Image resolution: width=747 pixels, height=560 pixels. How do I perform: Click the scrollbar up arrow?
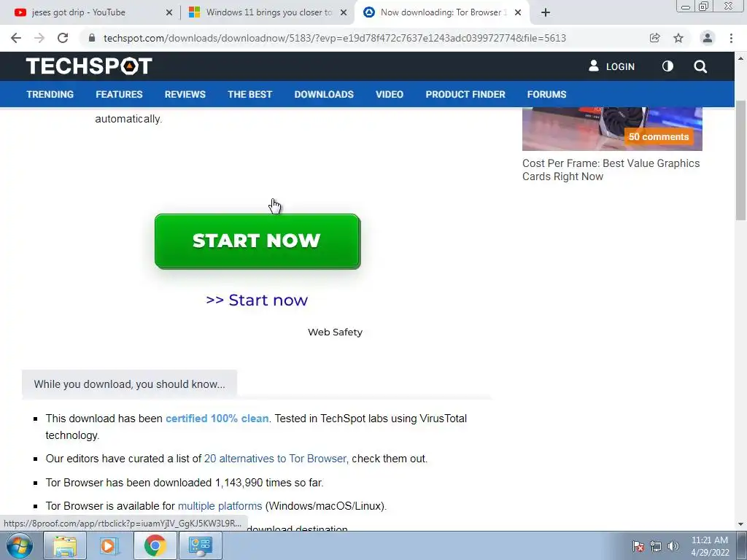pos(741,58)
